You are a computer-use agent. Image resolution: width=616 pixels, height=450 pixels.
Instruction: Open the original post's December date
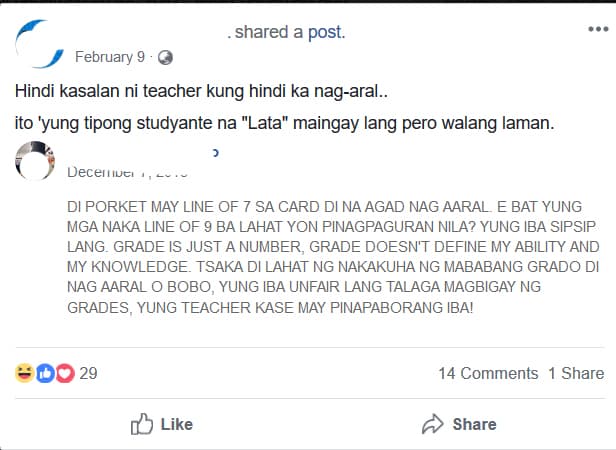127,172
